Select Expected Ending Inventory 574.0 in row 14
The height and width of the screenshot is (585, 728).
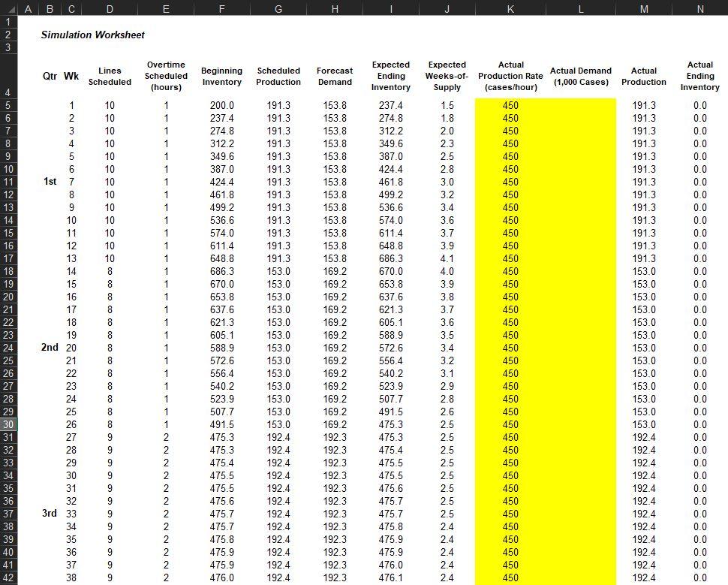click(391, 220)
